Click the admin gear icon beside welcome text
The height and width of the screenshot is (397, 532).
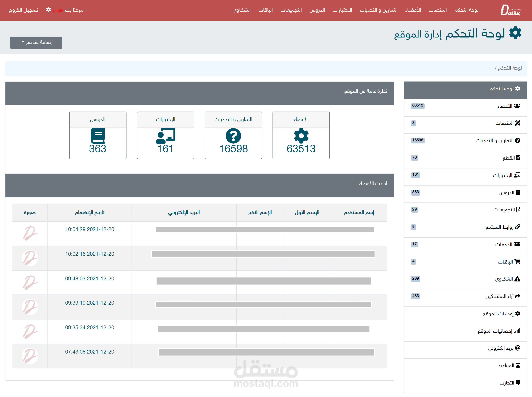coord(49,10)
